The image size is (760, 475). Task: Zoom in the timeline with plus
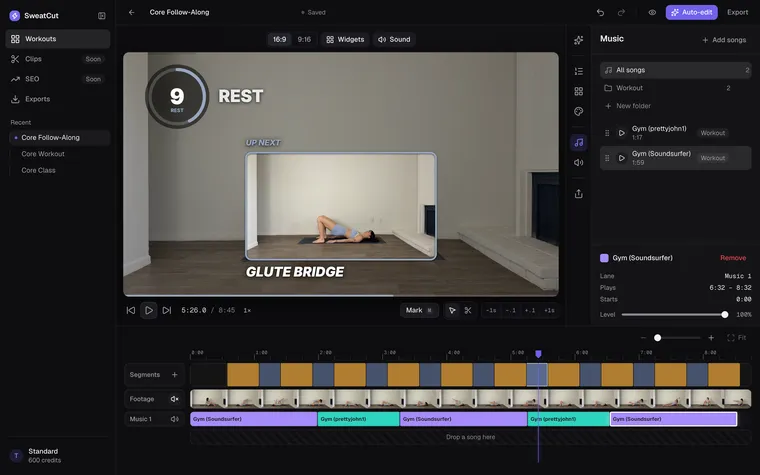coord(711,338)
